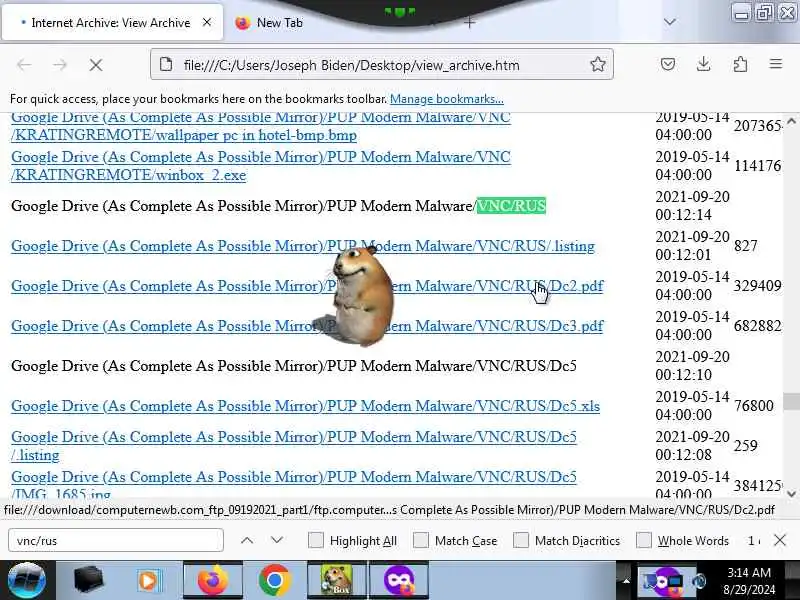Click the Manage bookmarks link

pyautogui.click(x=446, y=99)
